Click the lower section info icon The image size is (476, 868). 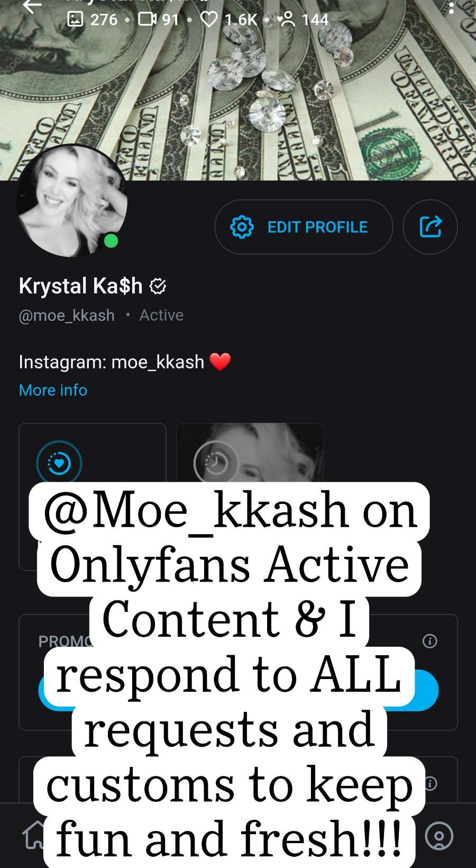pos(431,783)
